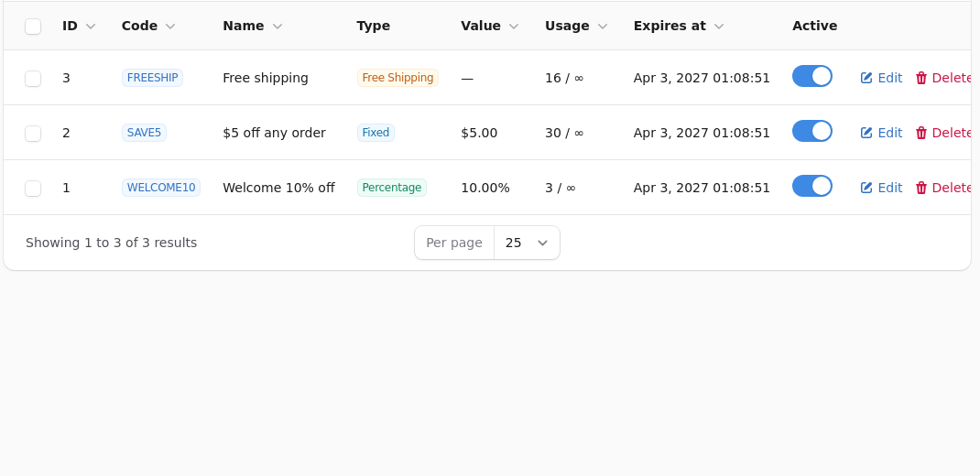Click the name '$5 off any order'
Screen dimensions: 980x476
[275, 133]
